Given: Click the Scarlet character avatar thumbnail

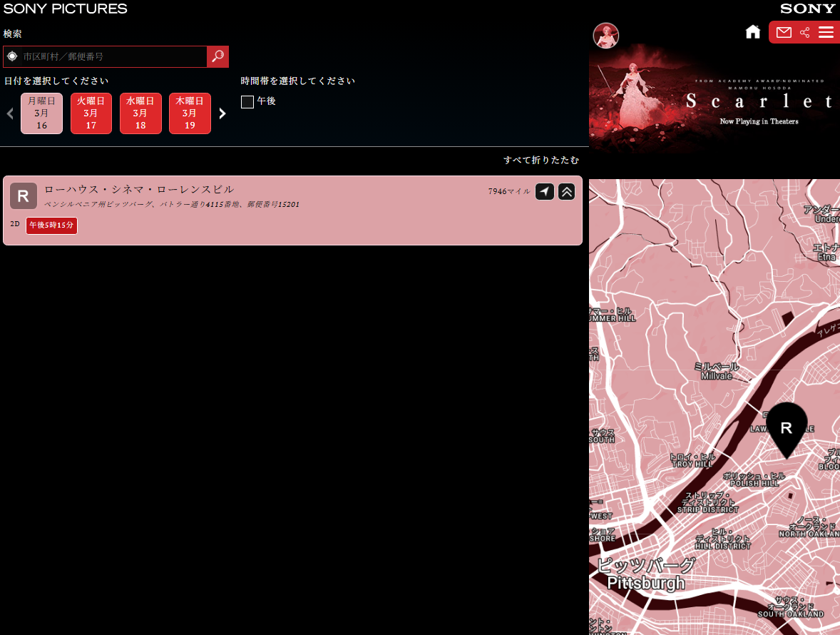Looking at the screenshot, I should tap(605, 36).
